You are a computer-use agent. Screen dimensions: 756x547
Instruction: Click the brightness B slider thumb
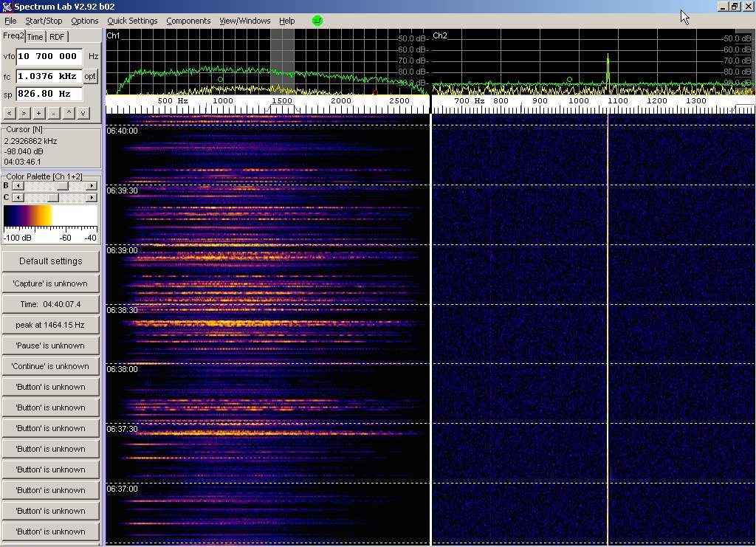click(63, 186)
